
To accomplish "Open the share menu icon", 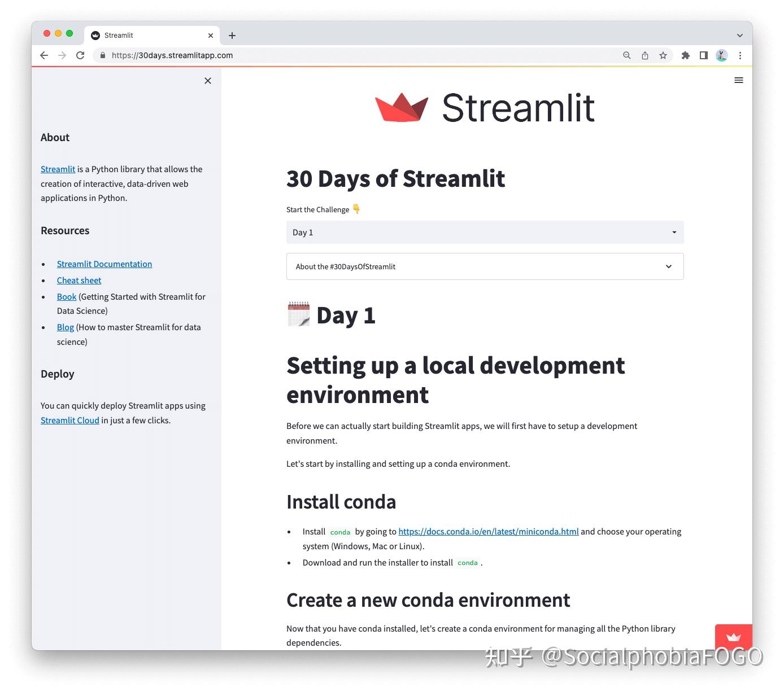I will click(x=645, y=55).
